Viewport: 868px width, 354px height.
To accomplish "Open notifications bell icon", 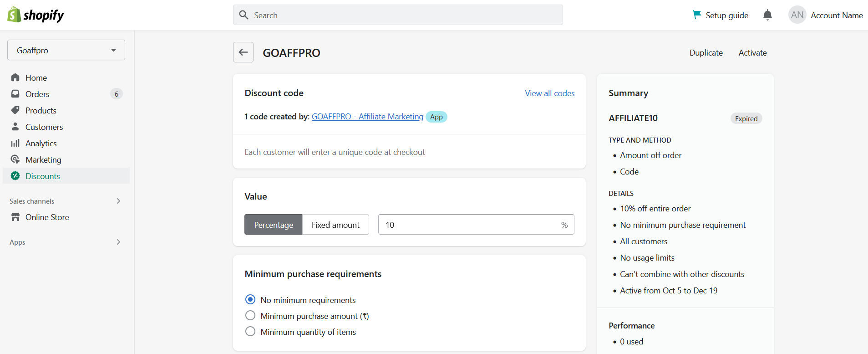I will pos(767,15).
